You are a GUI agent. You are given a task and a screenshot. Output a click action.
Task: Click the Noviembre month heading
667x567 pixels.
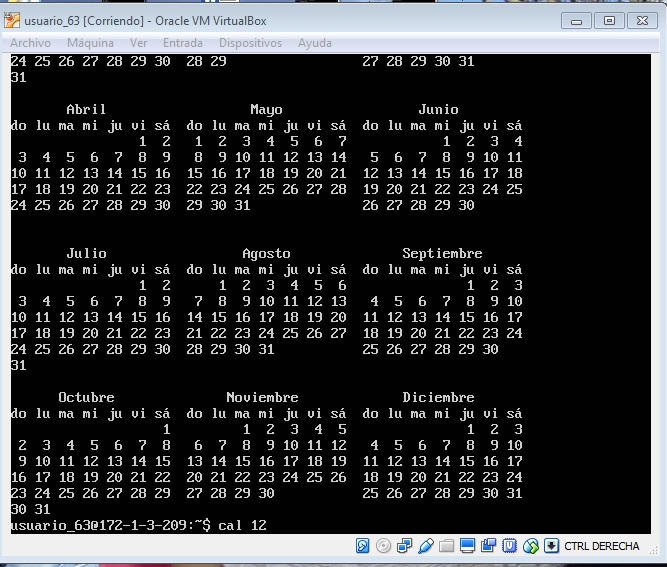point(262,397)
